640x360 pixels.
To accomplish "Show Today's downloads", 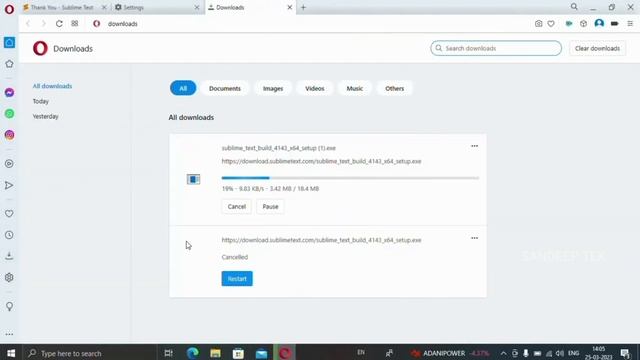I will click(x=41, y=101).
